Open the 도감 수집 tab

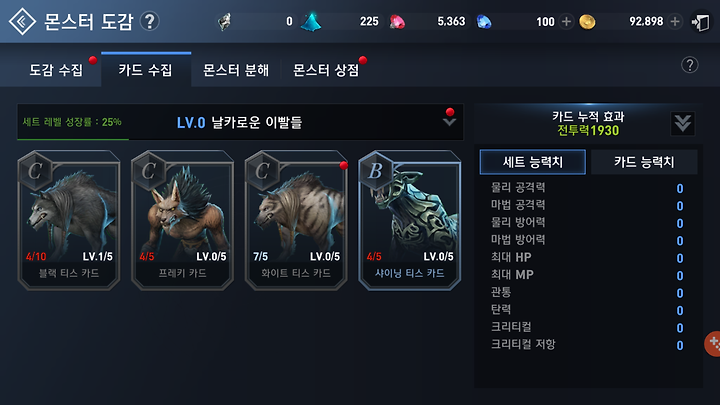tap(56, 70)
